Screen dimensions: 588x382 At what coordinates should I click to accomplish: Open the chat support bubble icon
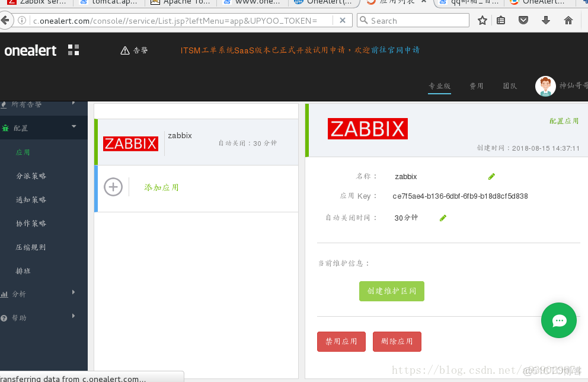(x=558, y=320)
